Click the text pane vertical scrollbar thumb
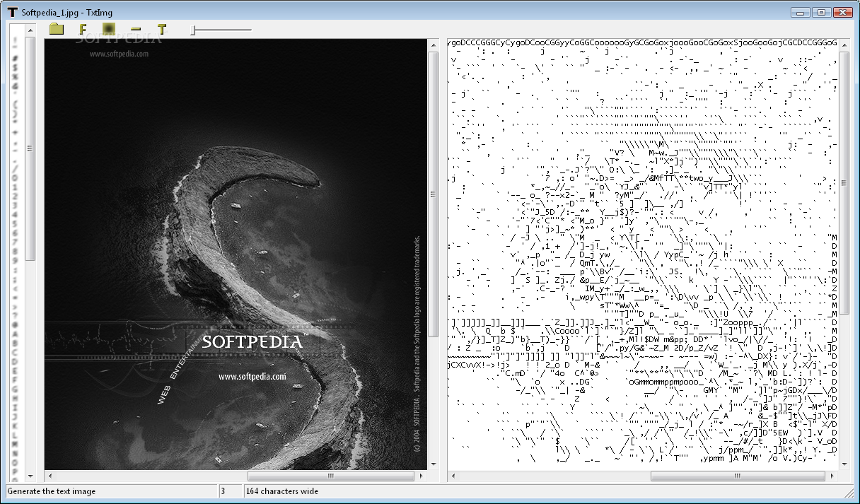The width and height of the screenshot is (860, 504). coord(844,184)
